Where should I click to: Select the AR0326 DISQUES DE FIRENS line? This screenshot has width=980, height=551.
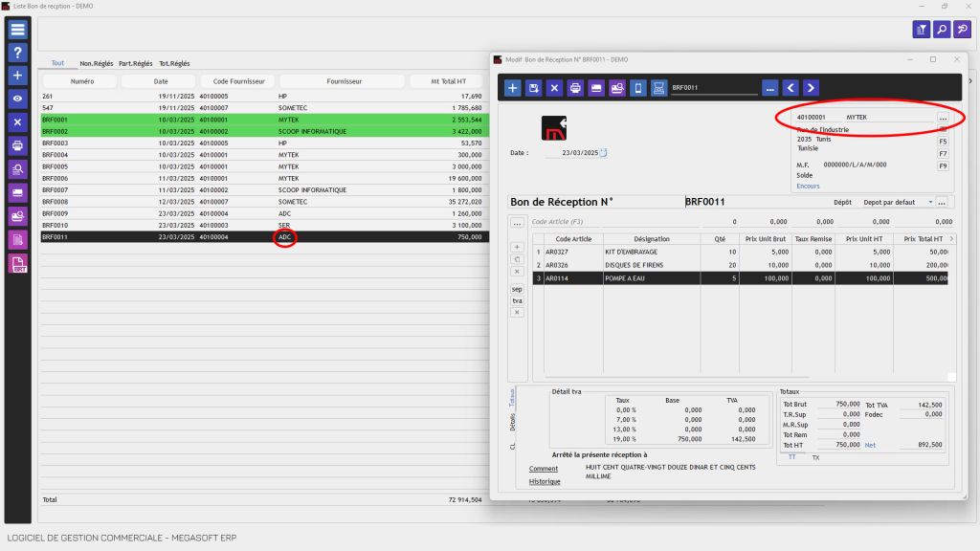[x=741, y=265]
